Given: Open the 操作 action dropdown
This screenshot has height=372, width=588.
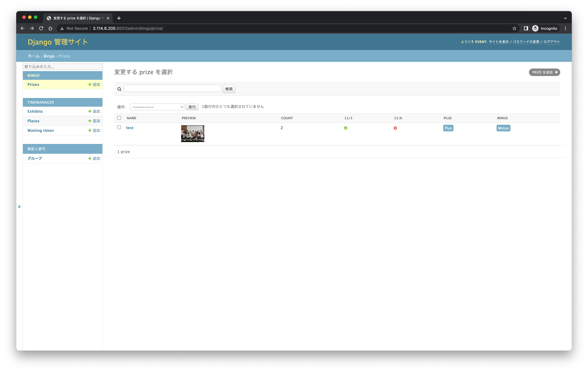Looking at the screenshot, I should (x=157, y=107).
